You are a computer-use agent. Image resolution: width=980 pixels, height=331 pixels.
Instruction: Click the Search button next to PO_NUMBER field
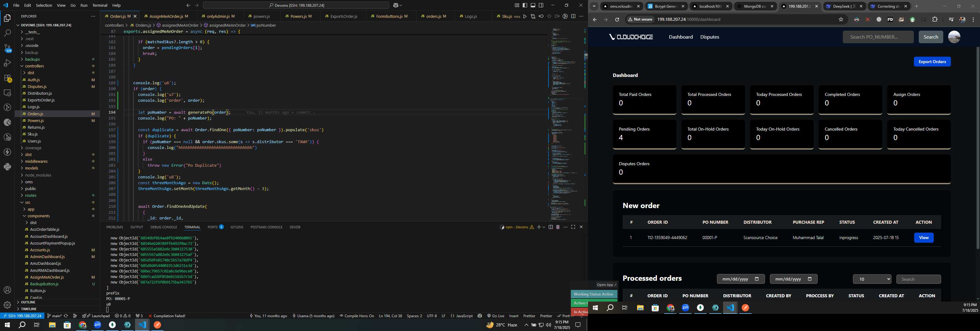pos(931,37)
